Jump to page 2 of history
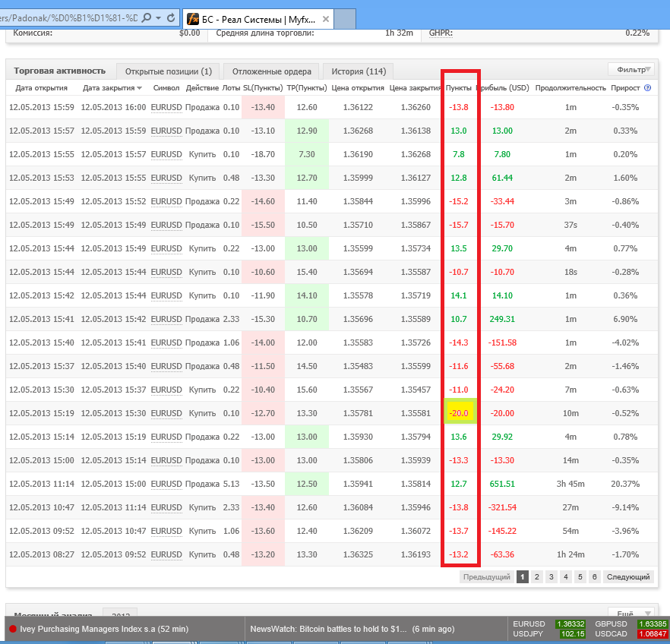 tap(536, 577)
